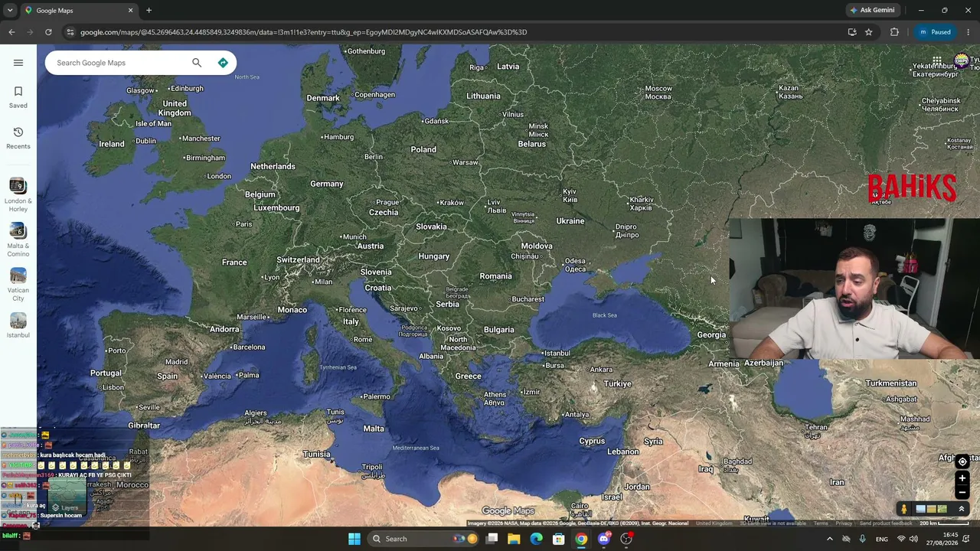
Task: Open the Chrome extensions menu
Action: tap(894, 32)
